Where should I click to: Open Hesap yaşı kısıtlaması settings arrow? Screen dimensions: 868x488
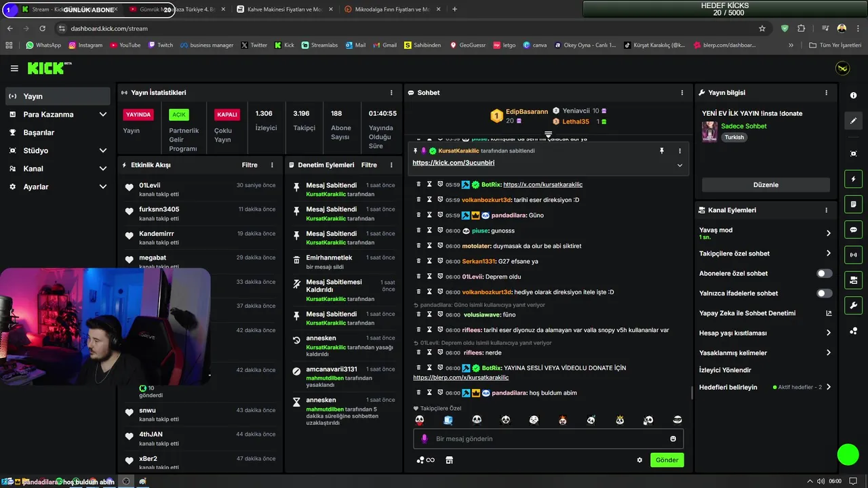click(828, 333)
